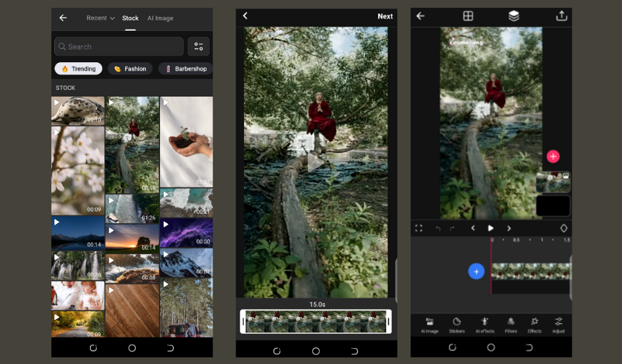
Task: Tap Android home button on editor screen
Action: (491, 347)
